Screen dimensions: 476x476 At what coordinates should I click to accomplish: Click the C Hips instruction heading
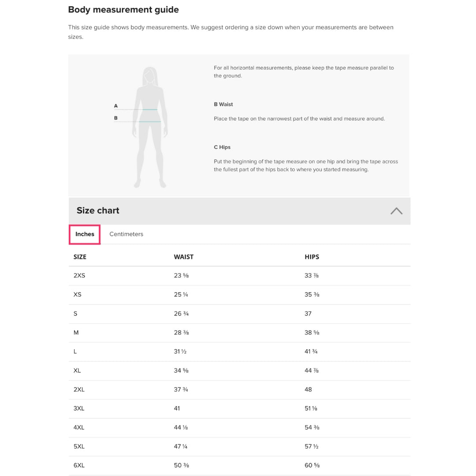222,147
